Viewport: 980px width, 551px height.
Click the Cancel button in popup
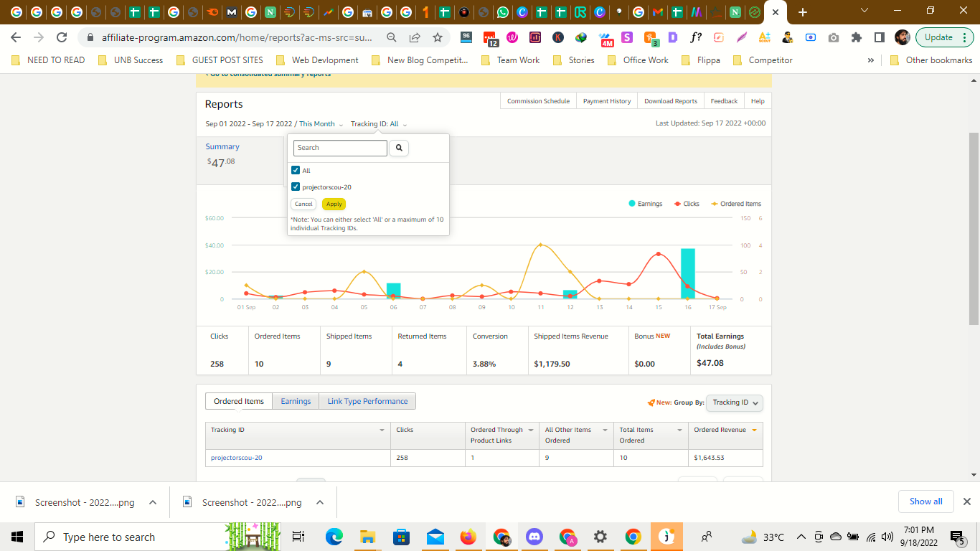tap(303, 204)
